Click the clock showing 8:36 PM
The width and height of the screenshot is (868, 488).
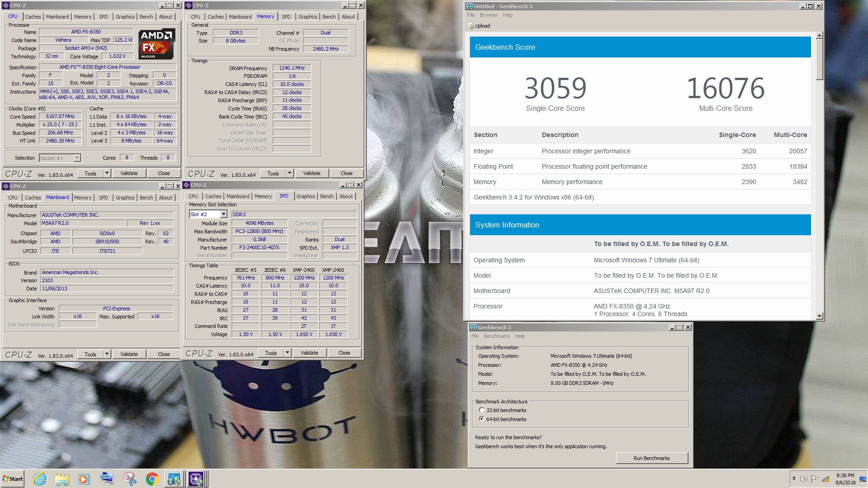[845, 475]
